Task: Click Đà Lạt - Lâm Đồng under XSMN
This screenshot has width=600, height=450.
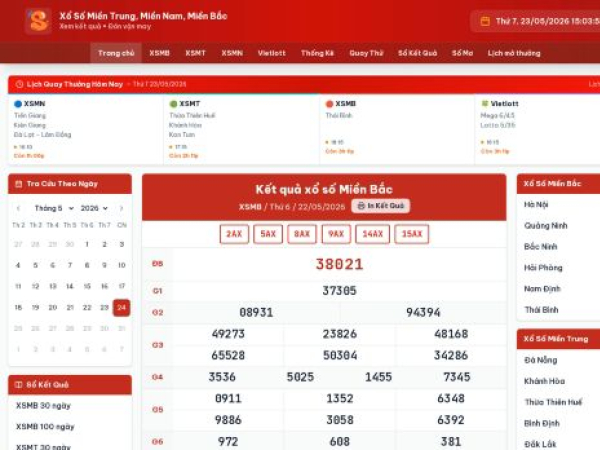Action: pos(42,135)
